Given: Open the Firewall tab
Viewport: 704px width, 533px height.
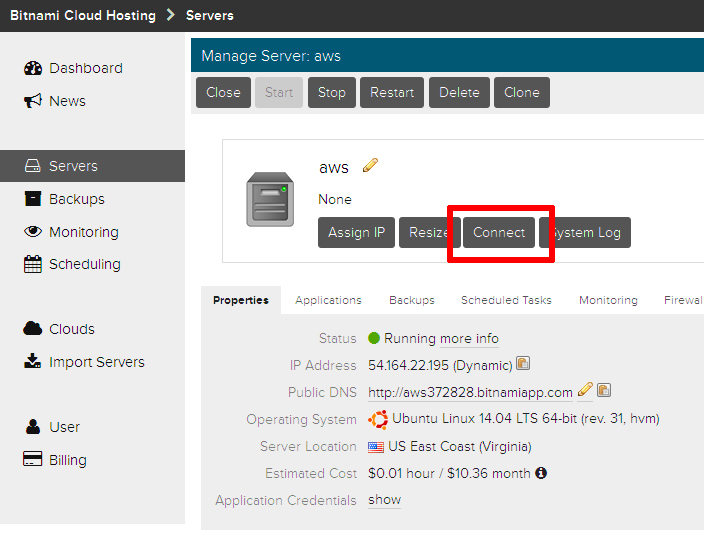Looking at the screenshot, I should (x=683, y=300).
